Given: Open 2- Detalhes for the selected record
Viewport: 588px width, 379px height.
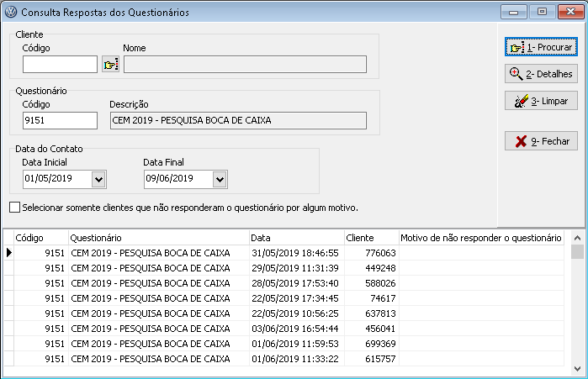Looking at the screenshot, I should click(541, 74).
